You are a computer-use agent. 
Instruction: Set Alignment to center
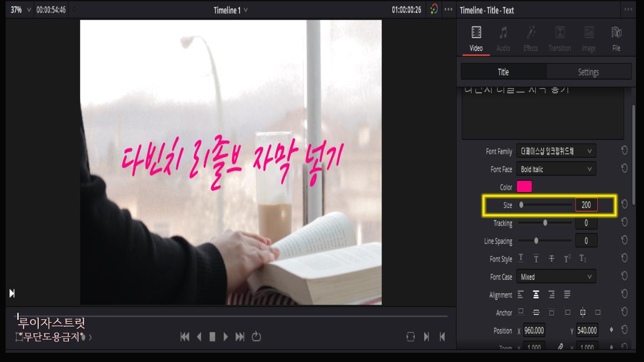click(x=536, y=295)
